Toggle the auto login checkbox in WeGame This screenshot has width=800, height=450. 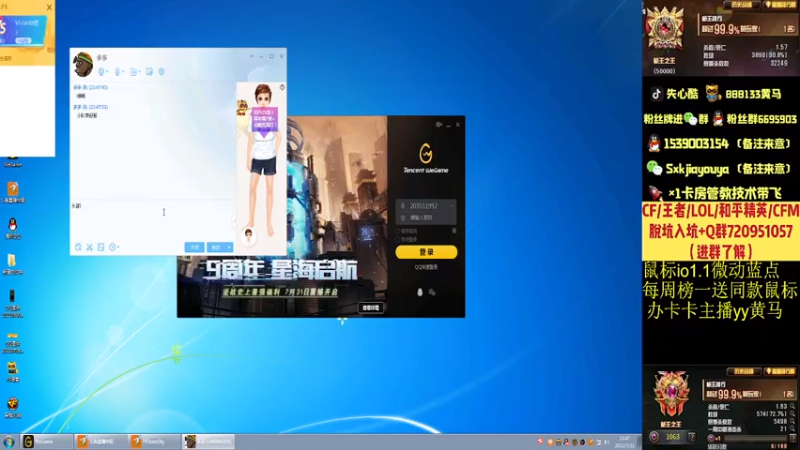[x=397, y=239]
